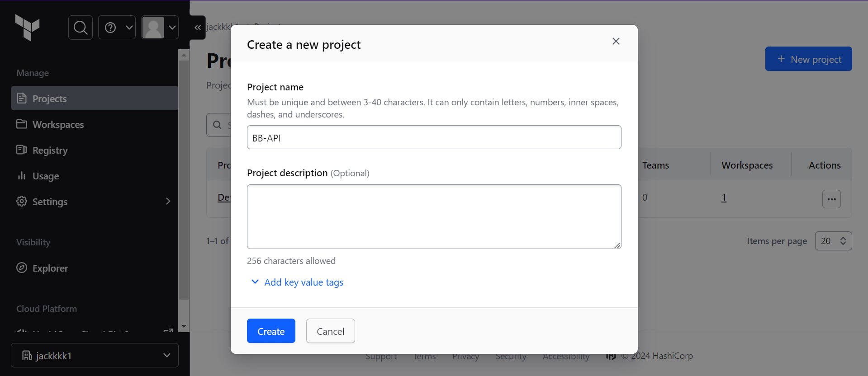This screenshot has height=376, width=868.
Task: Click the Explorer compass icon
Action: (22, 268)
